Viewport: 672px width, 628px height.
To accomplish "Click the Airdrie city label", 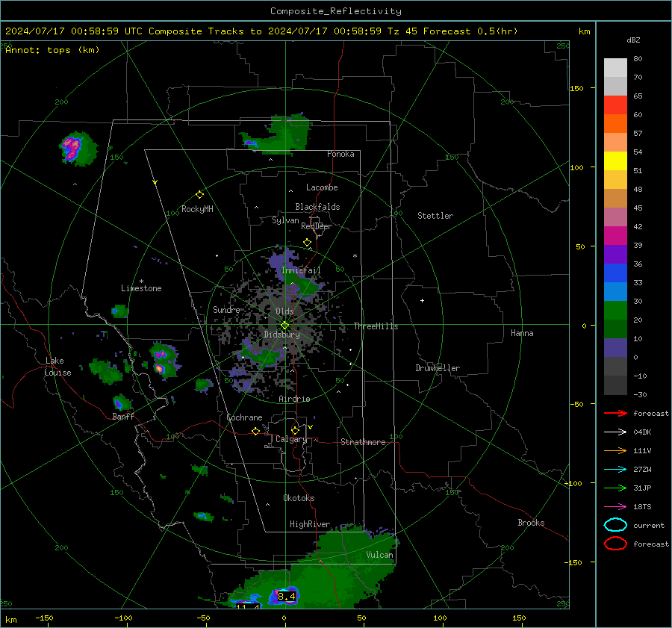I will click(294, 399).
